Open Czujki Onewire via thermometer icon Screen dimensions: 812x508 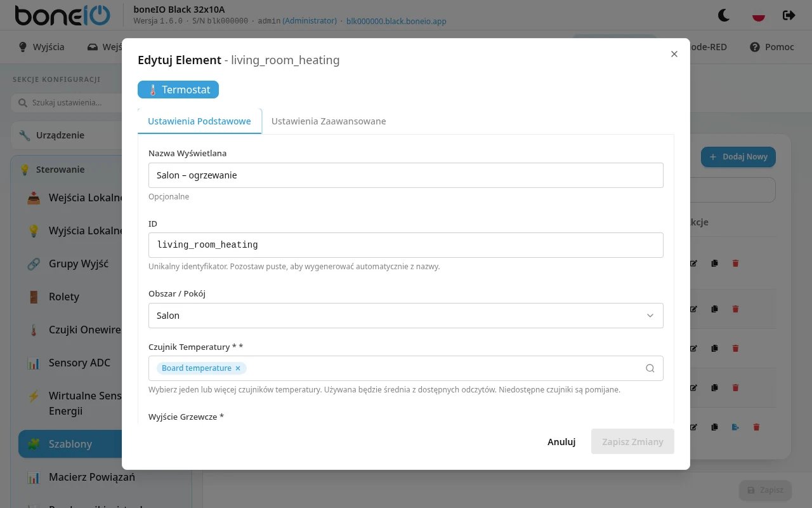click(x=34, y=330)
